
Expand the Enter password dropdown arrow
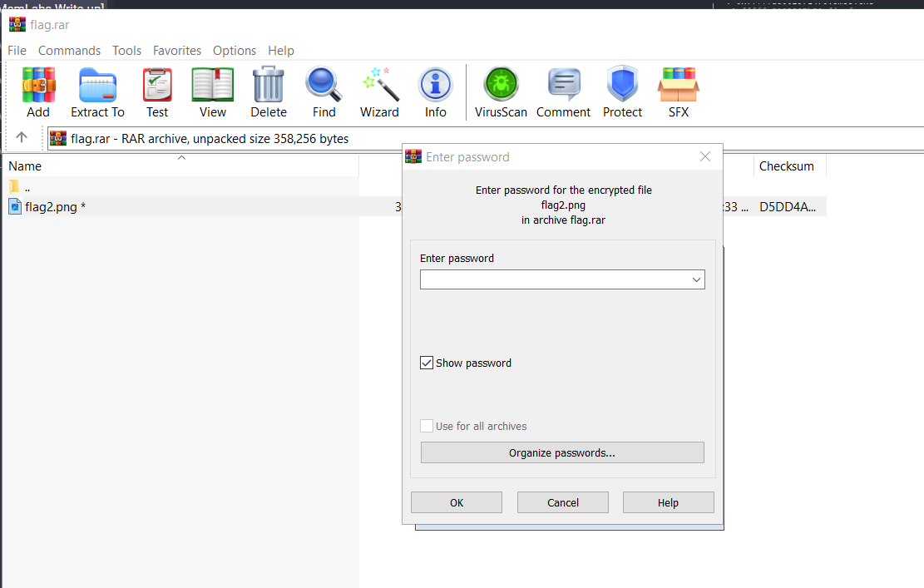[697, 279]
